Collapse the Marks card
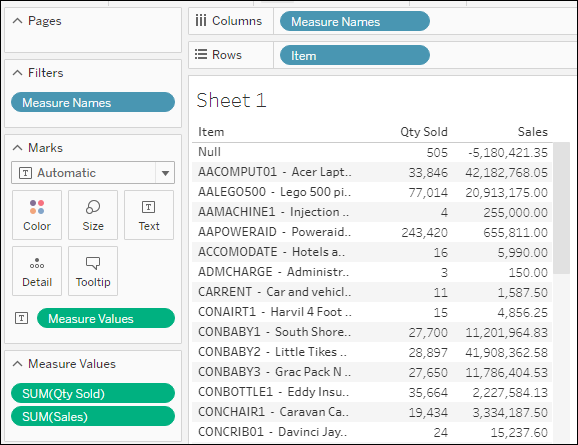The image size is (578, 445). (17, 148)
